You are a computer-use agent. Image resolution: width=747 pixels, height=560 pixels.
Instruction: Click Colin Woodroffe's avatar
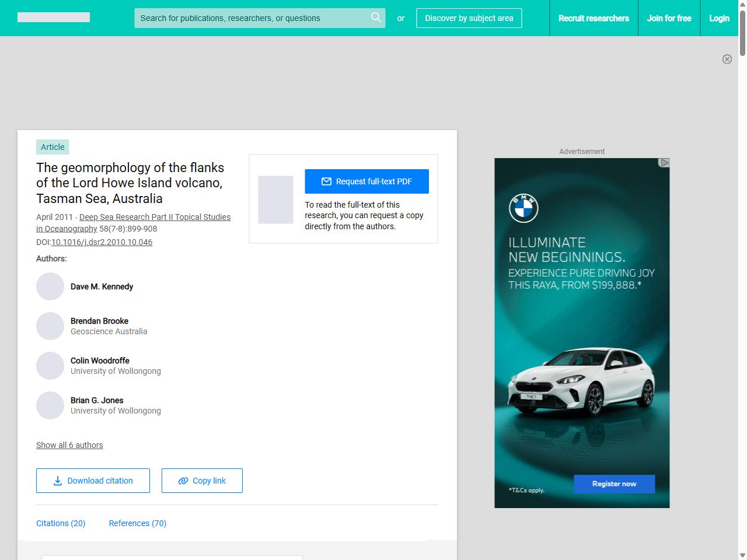[50, 366]
